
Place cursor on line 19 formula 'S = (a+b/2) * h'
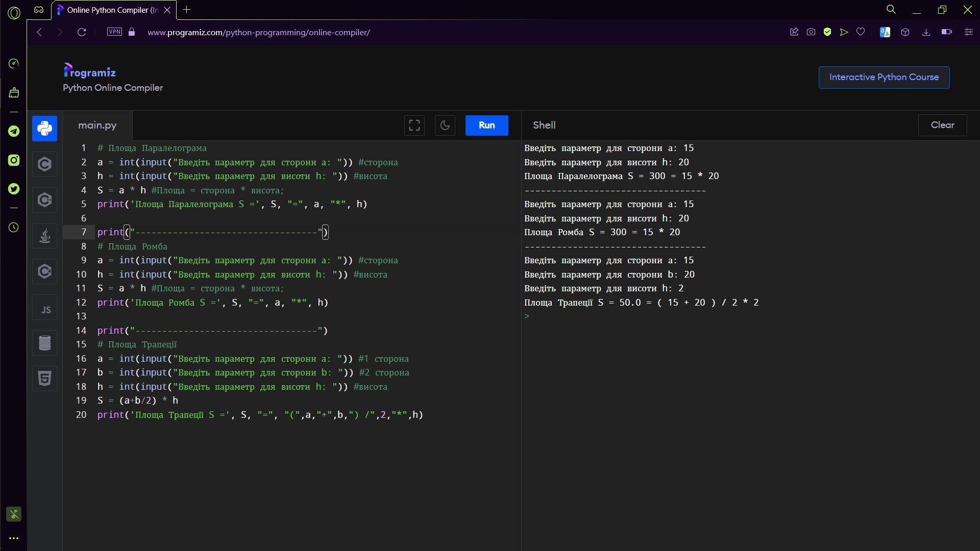[138, 400]
